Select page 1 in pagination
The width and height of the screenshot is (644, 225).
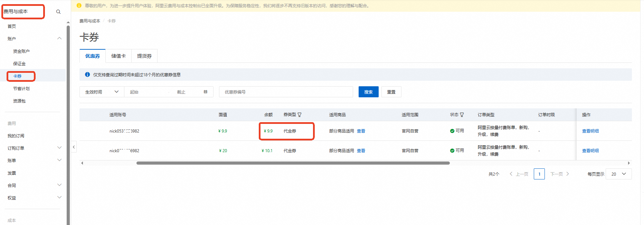tap(539, 174)
